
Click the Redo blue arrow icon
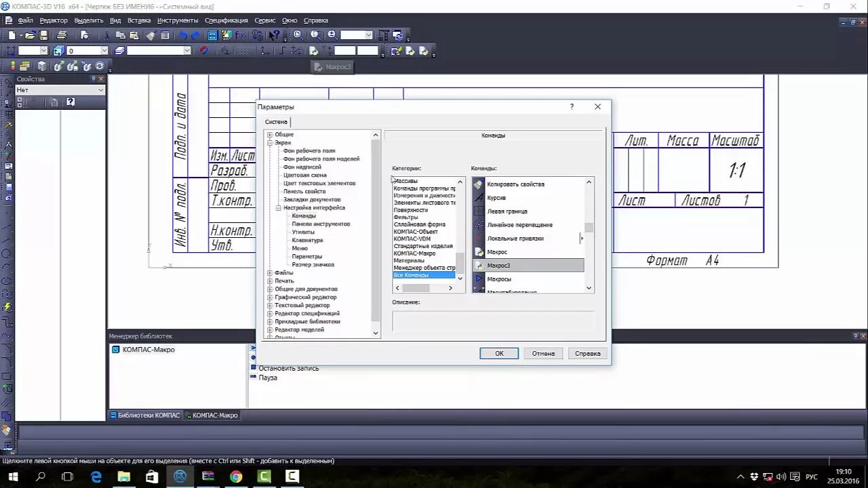(x=196, y=35)
